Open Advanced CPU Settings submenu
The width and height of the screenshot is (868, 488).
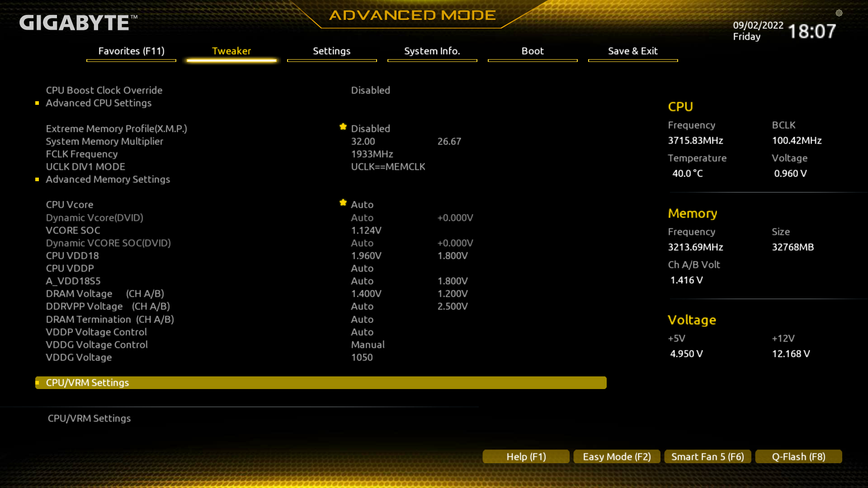pyautogui.click(x=99, y=103)
